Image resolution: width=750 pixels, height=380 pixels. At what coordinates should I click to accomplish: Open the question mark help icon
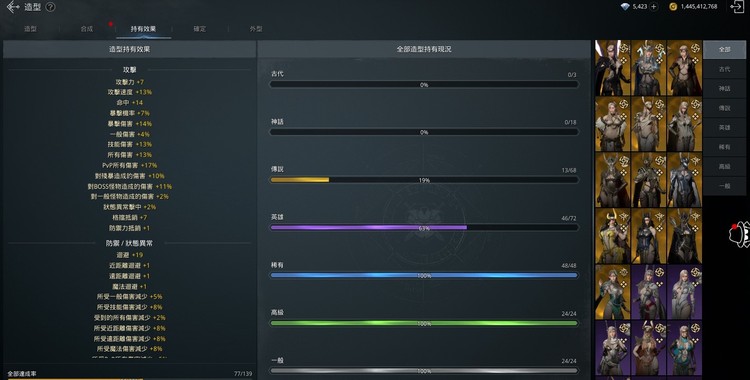[50, 7]
